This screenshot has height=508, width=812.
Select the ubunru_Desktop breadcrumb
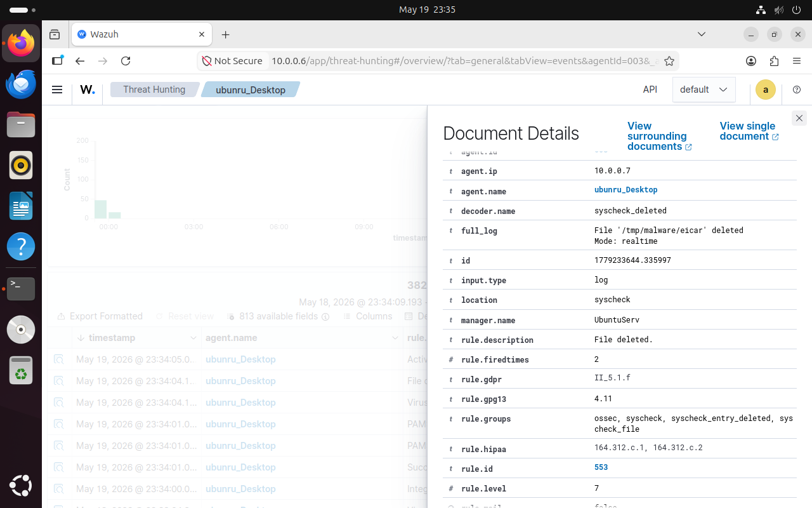251,90
